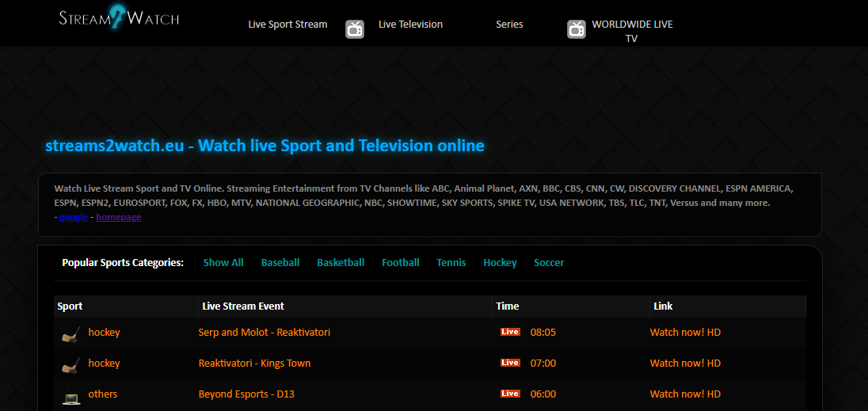Screen dimensions: 868x411
Task: Filter by Hockey category
Action: point(500,263)
